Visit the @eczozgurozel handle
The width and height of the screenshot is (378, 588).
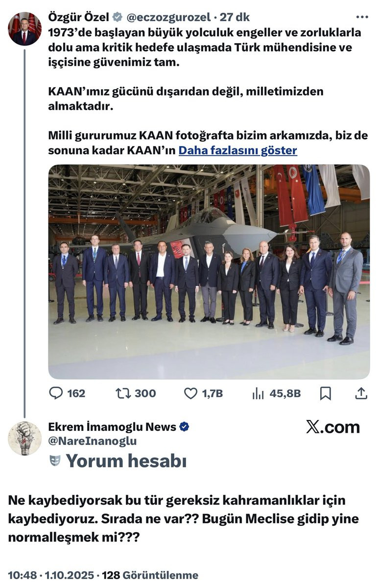169,17
